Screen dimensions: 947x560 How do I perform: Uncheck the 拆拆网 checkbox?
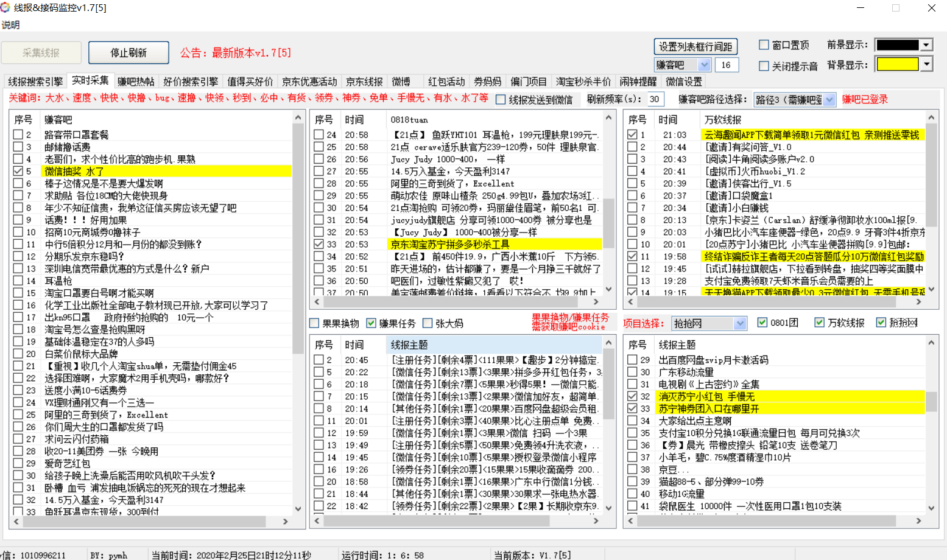pos(881,323)
